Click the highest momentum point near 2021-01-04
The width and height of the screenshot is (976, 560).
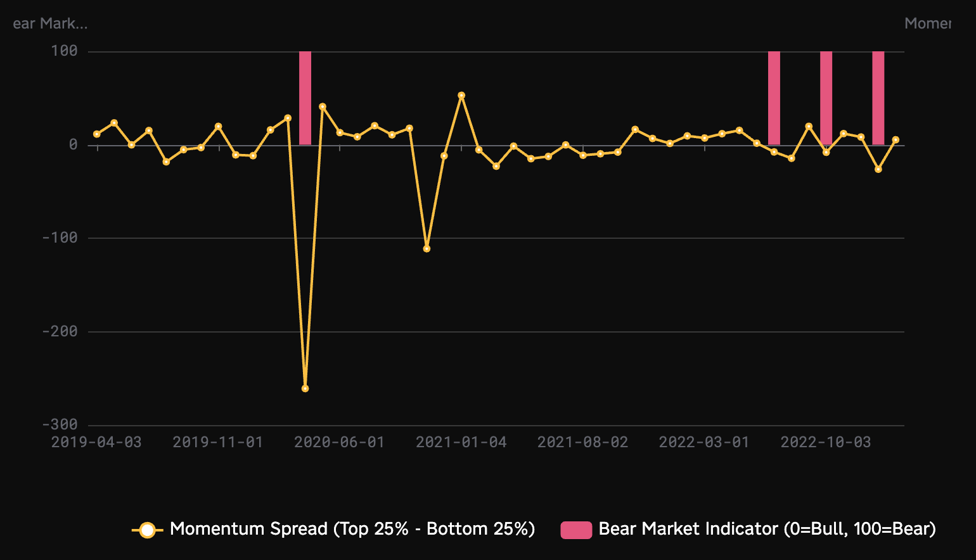pos(461,96)
